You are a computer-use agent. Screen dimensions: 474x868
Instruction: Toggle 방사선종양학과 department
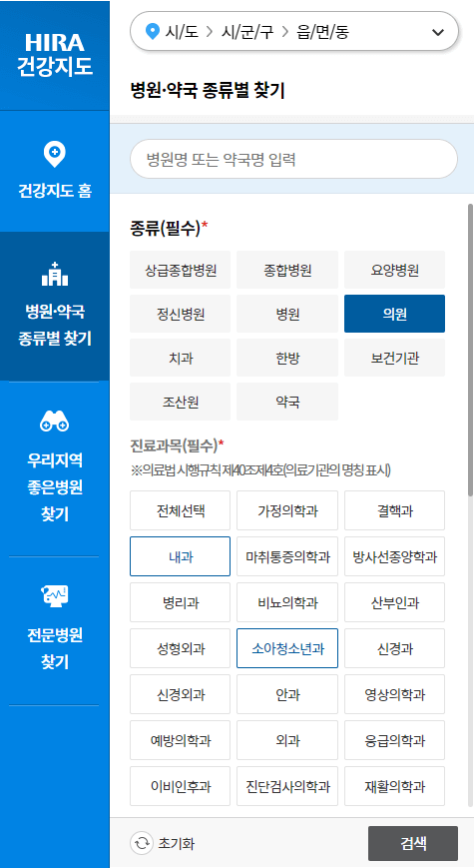[x=394, y=556]
